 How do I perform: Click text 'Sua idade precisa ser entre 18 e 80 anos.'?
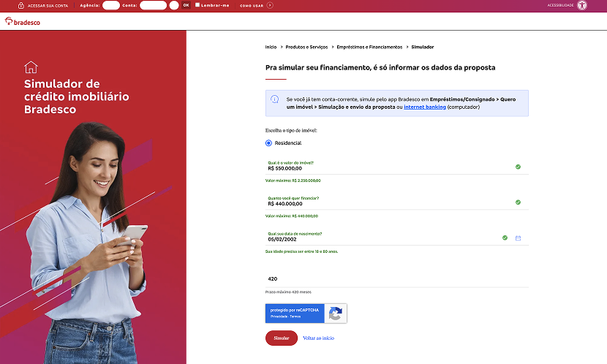pyautogui.click(x=301, y=251)
